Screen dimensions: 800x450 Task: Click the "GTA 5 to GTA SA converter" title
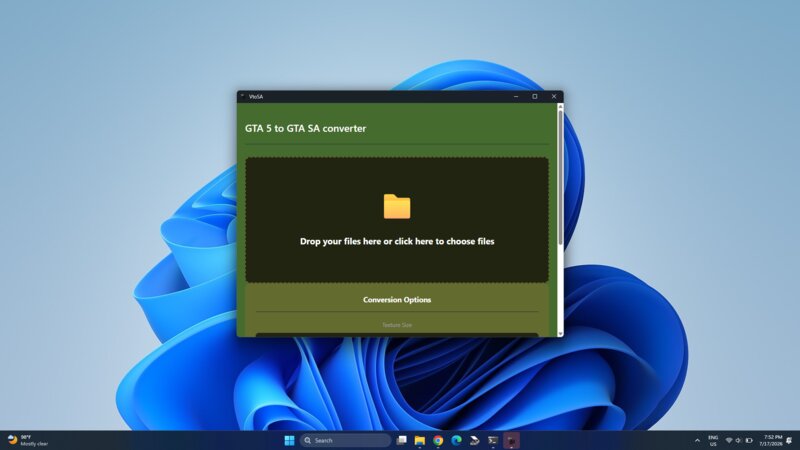tap(305, 129)
